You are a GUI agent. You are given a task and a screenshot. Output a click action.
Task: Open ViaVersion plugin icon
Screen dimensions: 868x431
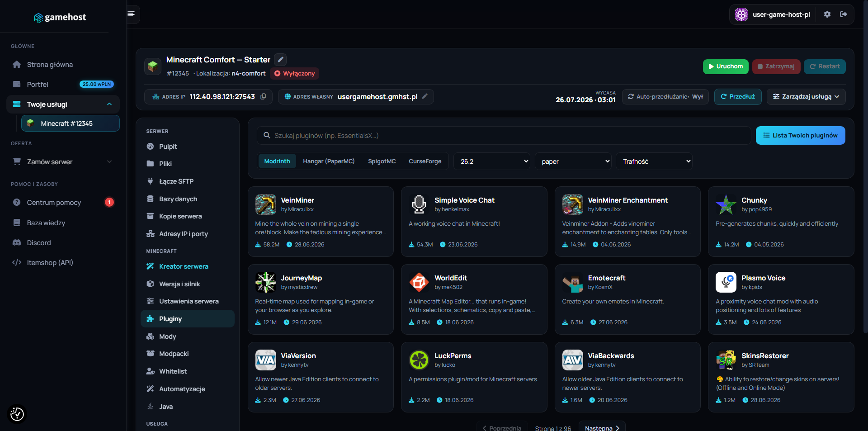[265, 360]
